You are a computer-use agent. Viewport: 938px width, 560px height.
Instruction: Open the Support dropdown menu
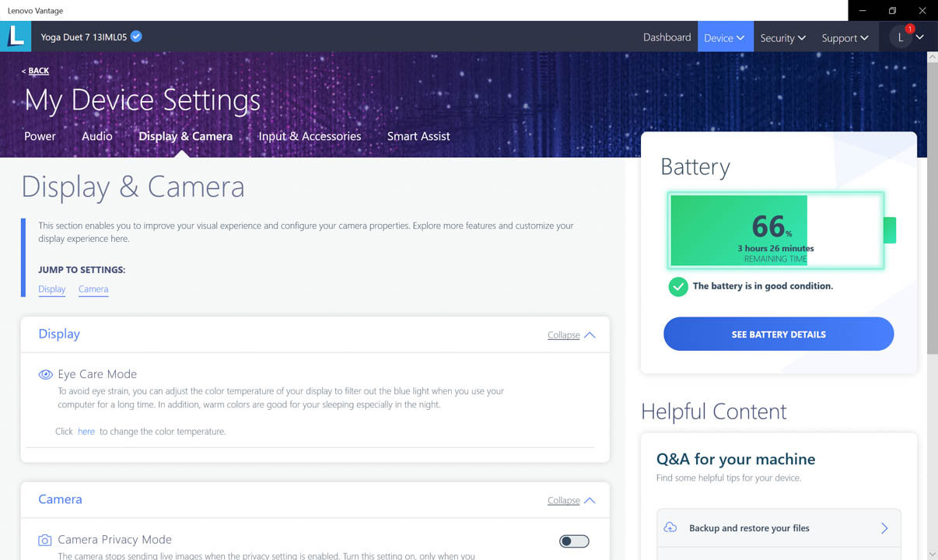tap(845, 37)
